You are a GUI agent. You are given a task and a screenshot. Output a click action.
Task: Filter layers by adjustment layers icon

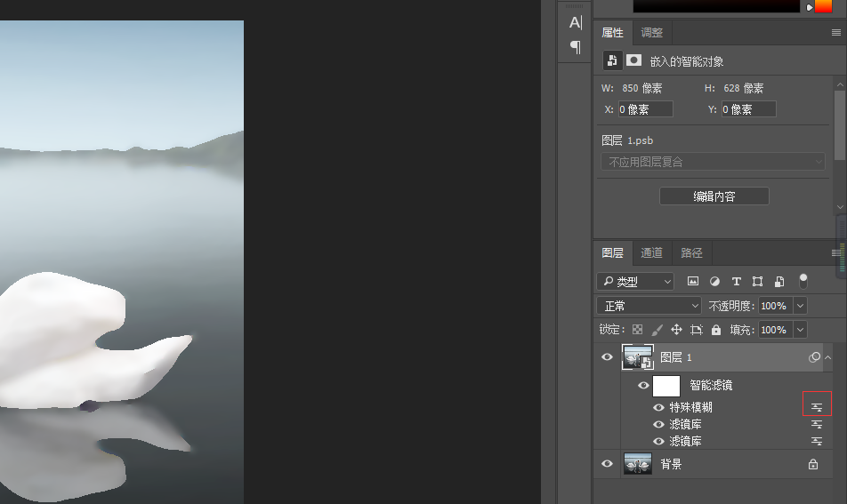point(714,281)
